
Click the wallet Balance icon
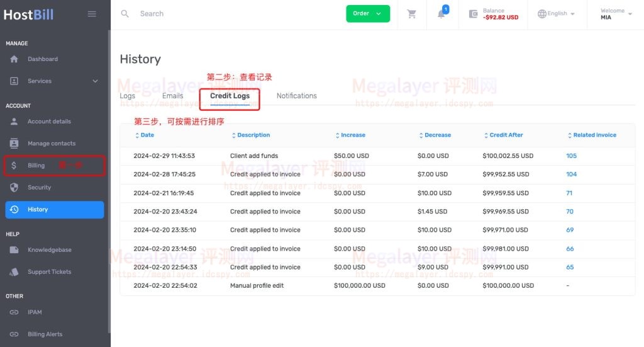pos(472,14)
